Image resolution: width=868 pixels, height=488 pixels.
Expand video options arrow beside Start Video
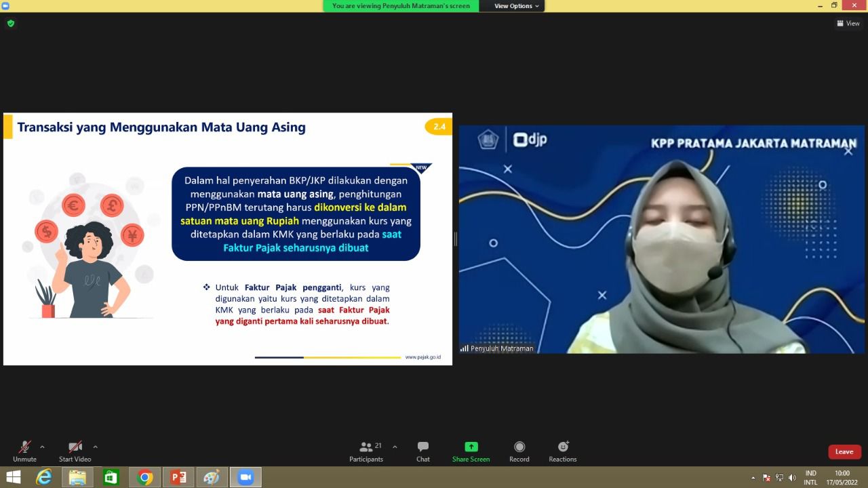coord(95,447)
